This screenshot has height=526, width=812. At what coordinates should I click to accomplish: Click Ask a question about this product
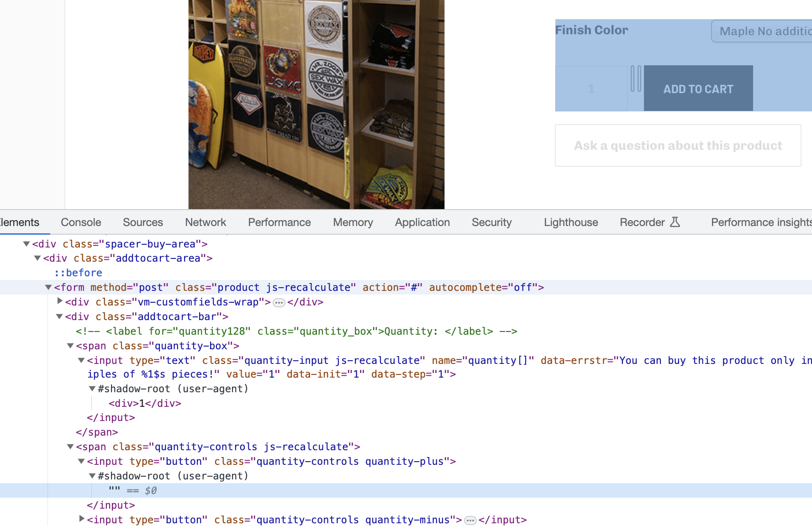pos(678,146)
